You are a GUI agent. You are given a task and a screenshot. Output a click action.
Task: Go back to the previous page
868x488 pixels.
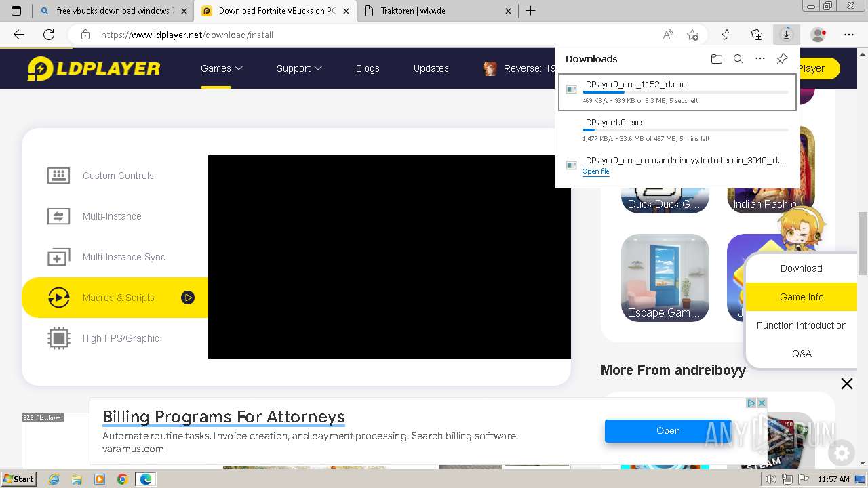[x=19, y=35]
